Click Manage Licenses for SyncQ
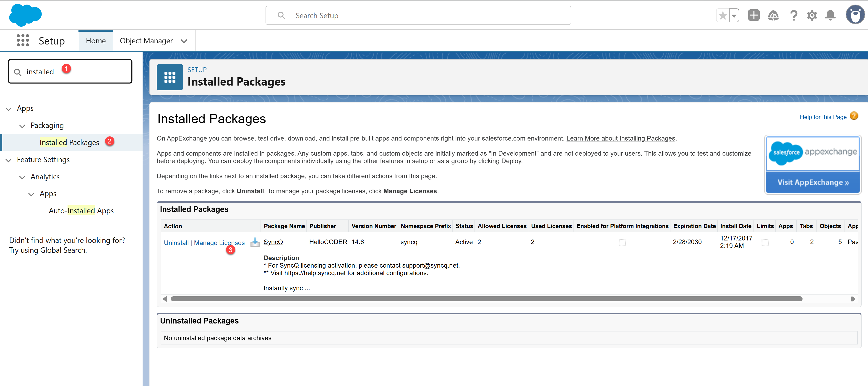This screenshot has height=386, width=868. click(219, 243)
